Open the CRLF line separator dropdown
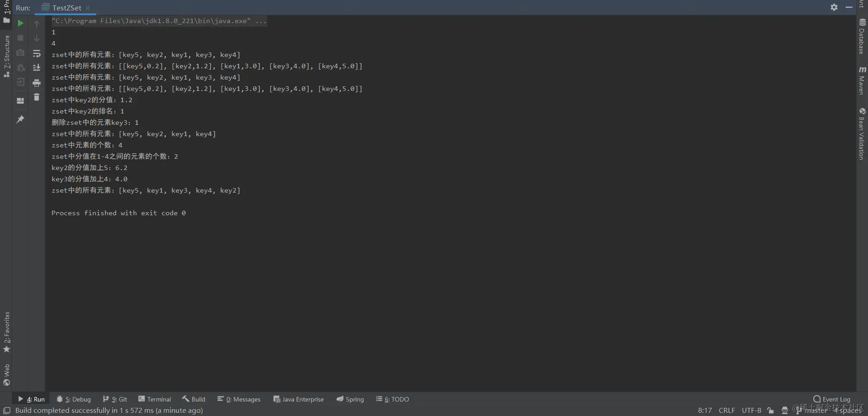Image resolution: width=868 pixels, height=416 pixels. click(726, 411)
